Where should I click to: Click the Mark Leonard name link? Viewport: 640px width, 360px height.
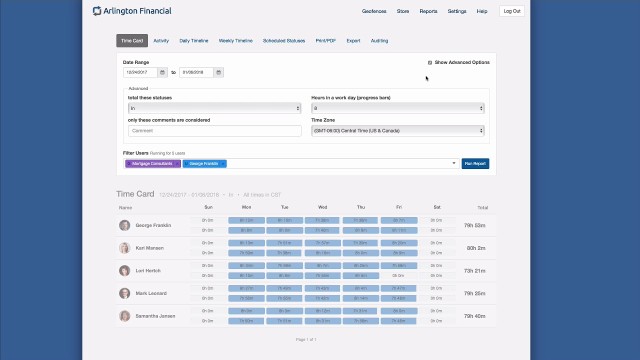151,293
